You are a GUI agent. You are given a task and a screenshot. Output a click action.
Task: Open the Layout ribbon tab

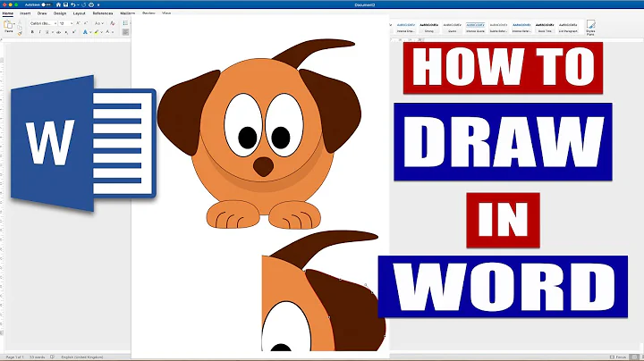[x=80, y=13]
